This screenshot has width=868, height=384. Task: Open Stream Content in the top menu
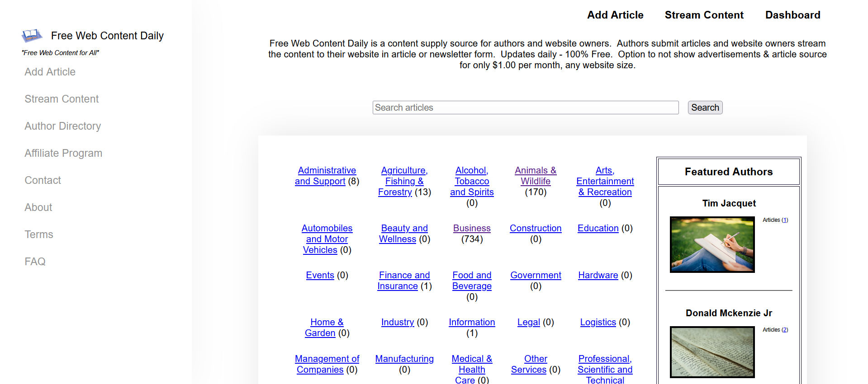703,15
